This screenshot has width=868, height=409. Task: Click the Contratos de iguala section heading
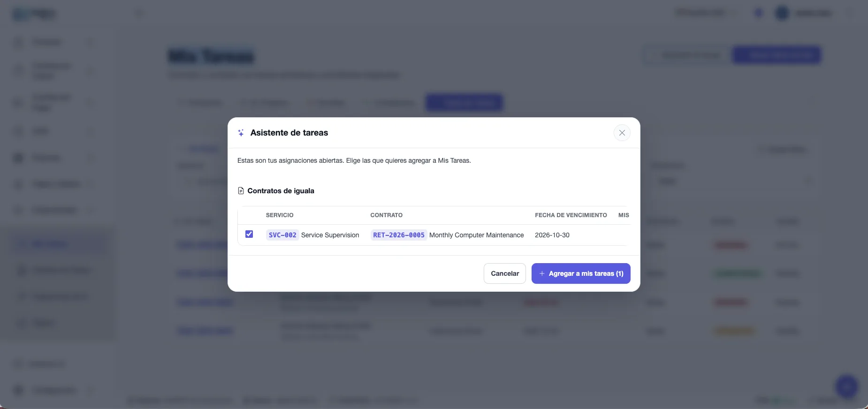281,191
